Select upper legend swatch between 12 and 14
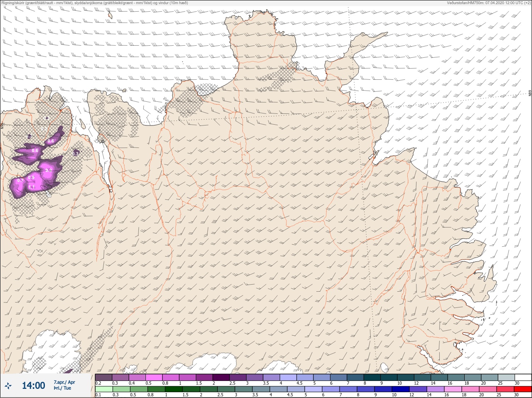The height and width of the screenshot is (398, 532). pos(422,377)
